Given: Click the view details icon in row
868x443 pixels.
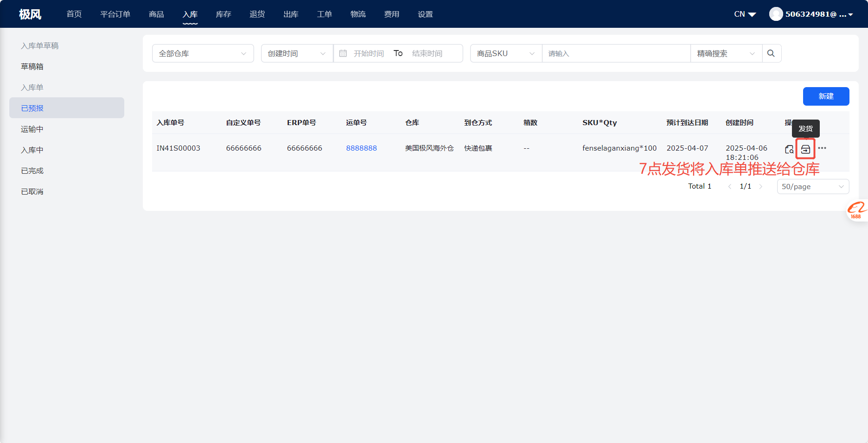Looking at the screenshot, I should (x=789, y=149).
